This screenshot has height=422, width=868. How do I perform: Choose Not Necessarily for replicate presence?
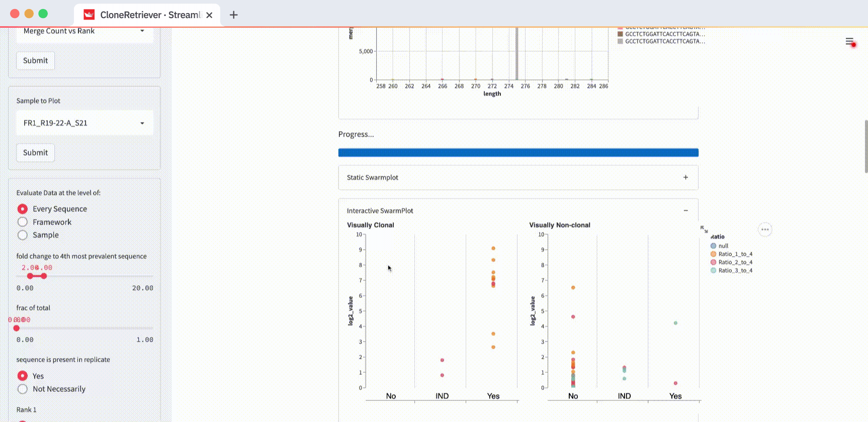pyautogui.click(x=23, y=389)
